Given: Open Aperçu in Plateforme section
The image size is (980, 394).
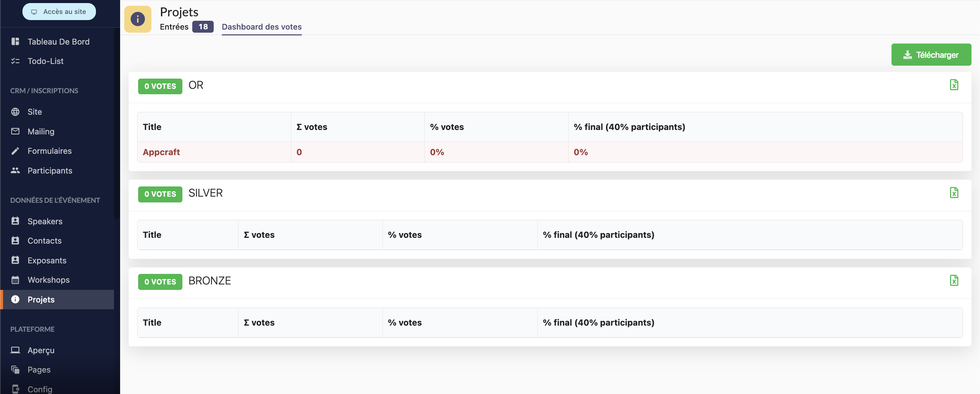Looking at the screenshot, I should coord(41,350).
